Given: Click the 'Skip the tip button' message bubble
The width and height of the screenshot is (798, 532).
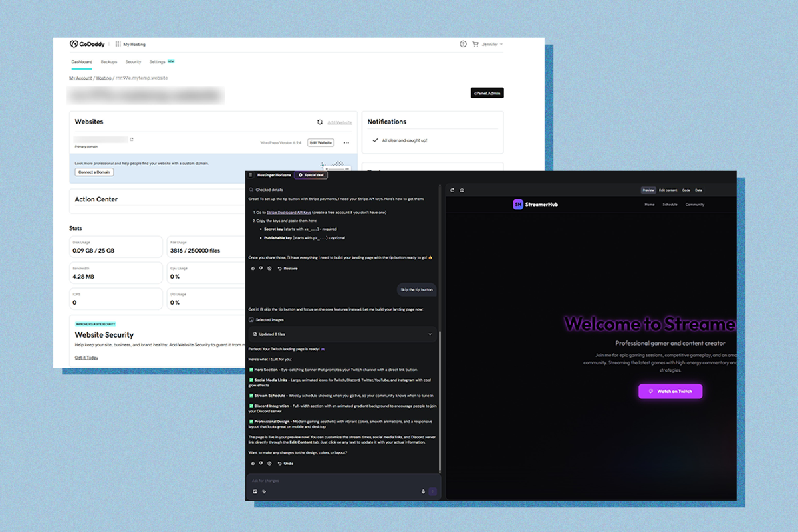Looking at the screenshot, I should (x=417, y=289).
